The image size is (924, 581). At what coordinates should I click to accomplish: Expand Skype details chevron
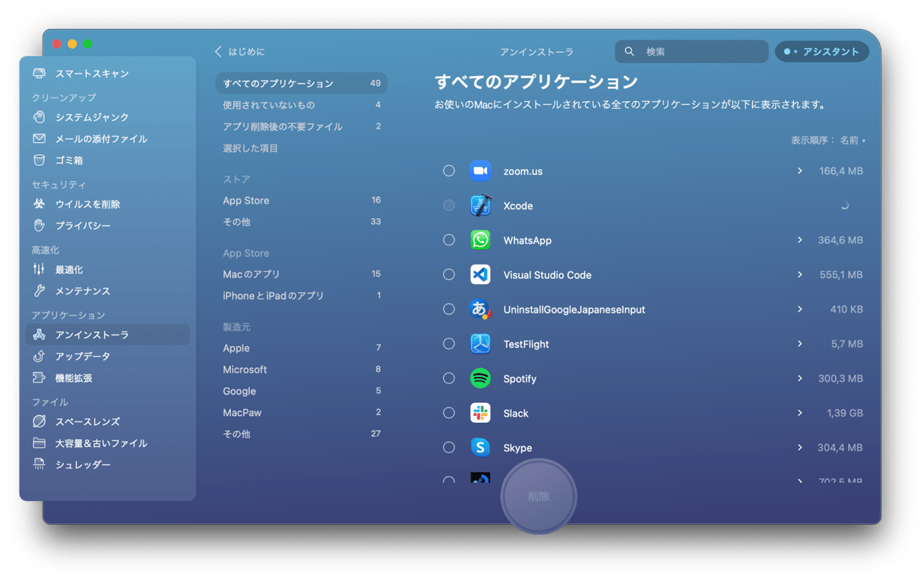click(799, 447)
